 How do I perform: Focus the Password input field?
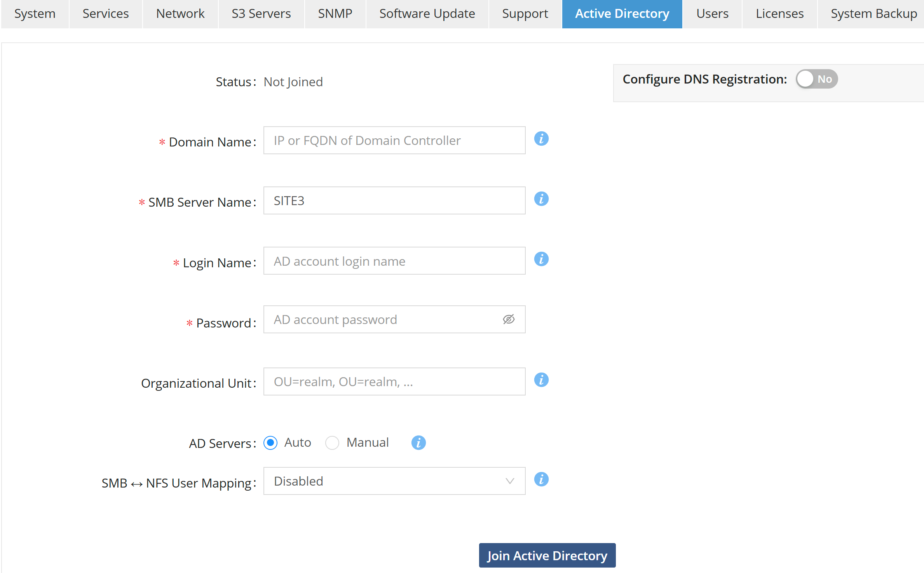tap(394, 319)
